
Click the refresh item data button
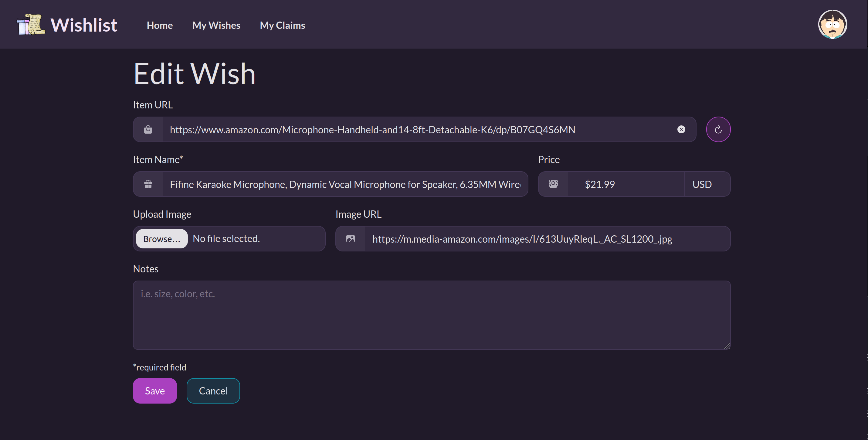[x=718, y=129]
